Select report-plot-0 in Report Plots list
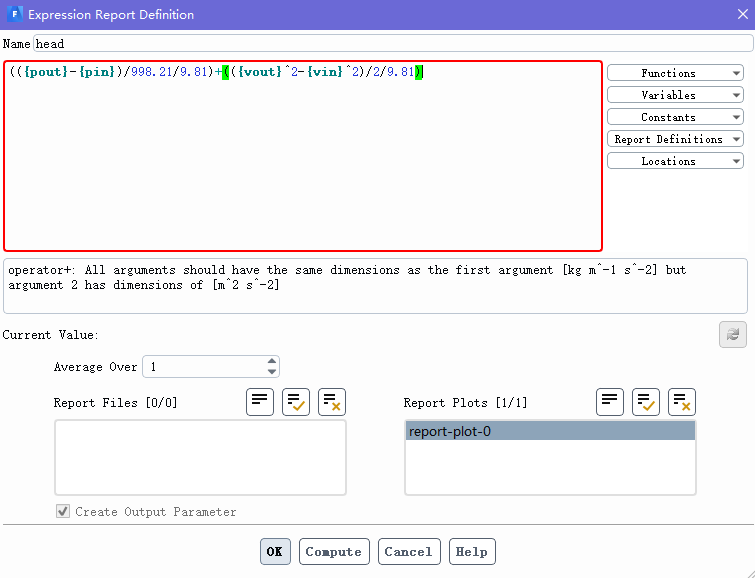 pyautogui.click(x=549, y=432)
